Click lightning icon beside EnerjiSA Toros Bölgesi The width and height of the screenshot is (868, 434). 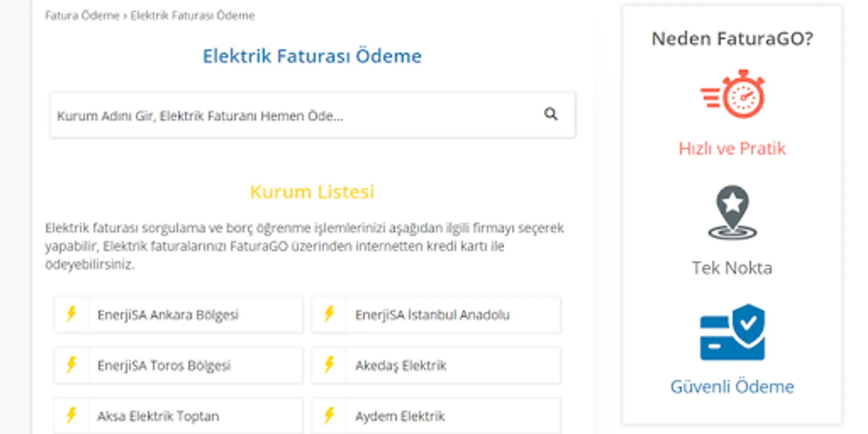click(71, 365)
